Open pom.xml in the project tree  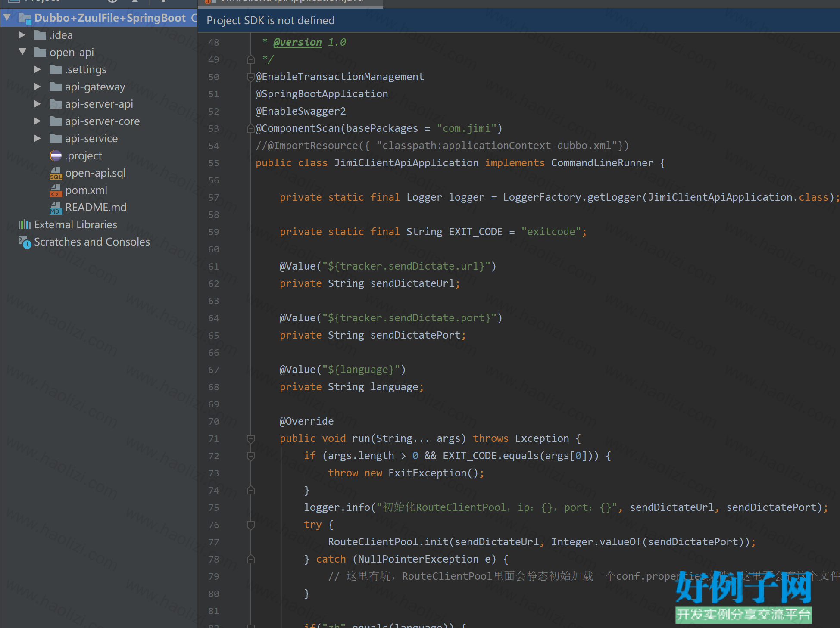[86, 190]
